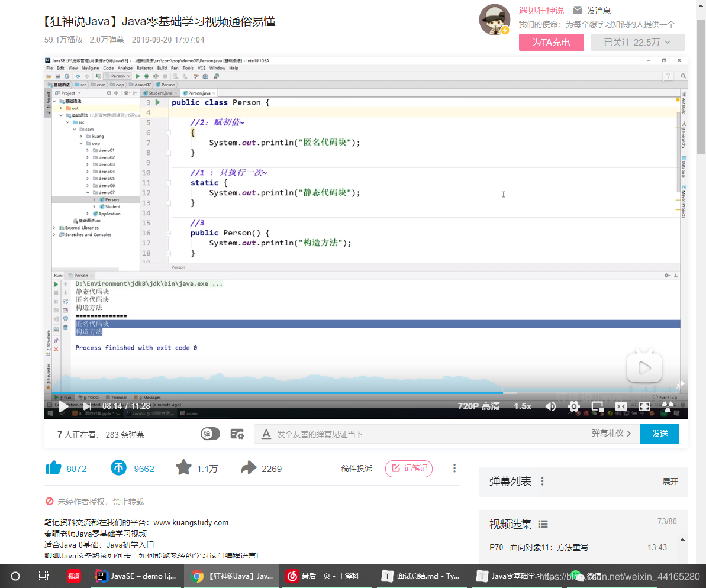The width and height of the screenshot is (706, 588).
Task: Send a message via 发消息
Action: [x=592, y=11]
